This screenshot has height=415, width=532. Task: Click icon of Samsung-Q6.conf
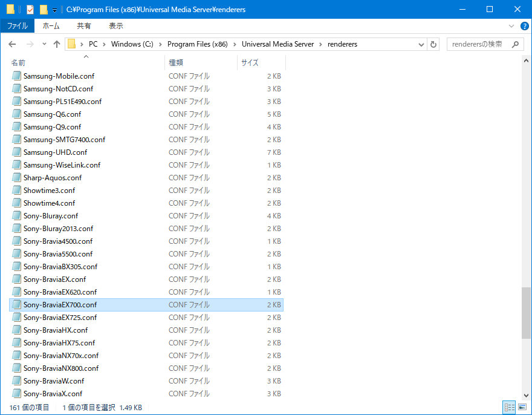click(x=16, y=114)
